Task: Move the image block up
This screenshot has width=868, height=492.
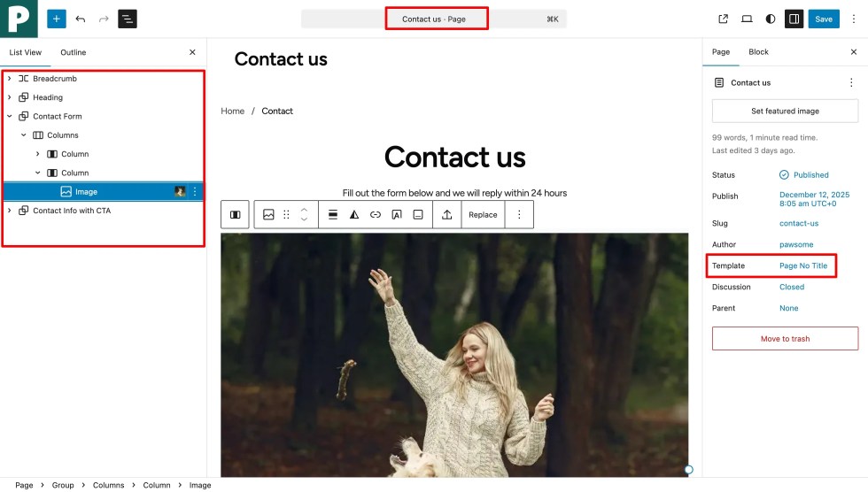Action: pyautogui.click(x=304, y=210)
